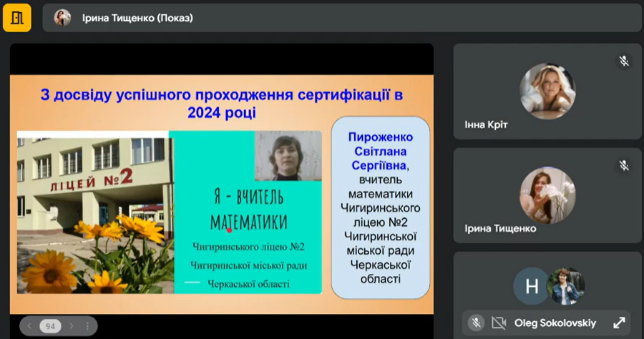Open slide options three-dot menu
This screenshot has width=644, height=339.
pyautogui.click(x=87, y=326)
